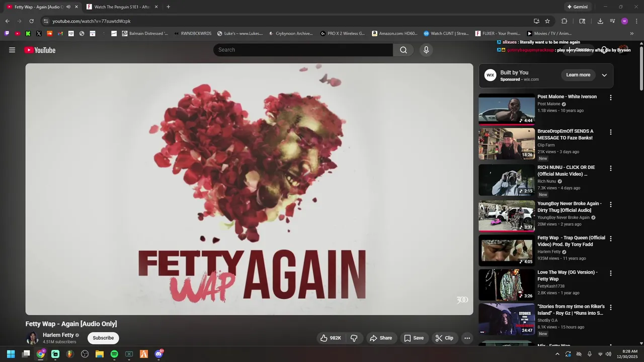The image size is (644, 362).
Task: Click the address bar URL
Action: [92, 21]
